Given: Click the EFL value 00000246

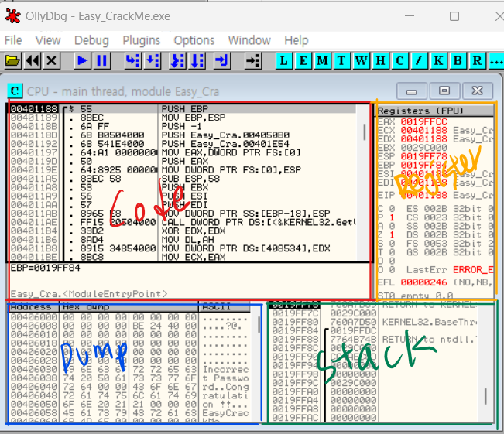Looking at the screenshot, I should pyautogui.click(x=423, y=282).
